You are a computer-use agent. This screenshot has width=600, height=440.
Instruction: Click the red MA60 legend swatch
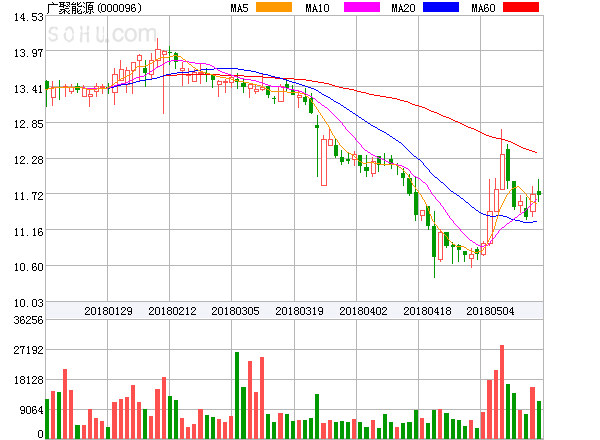point(521,7)
